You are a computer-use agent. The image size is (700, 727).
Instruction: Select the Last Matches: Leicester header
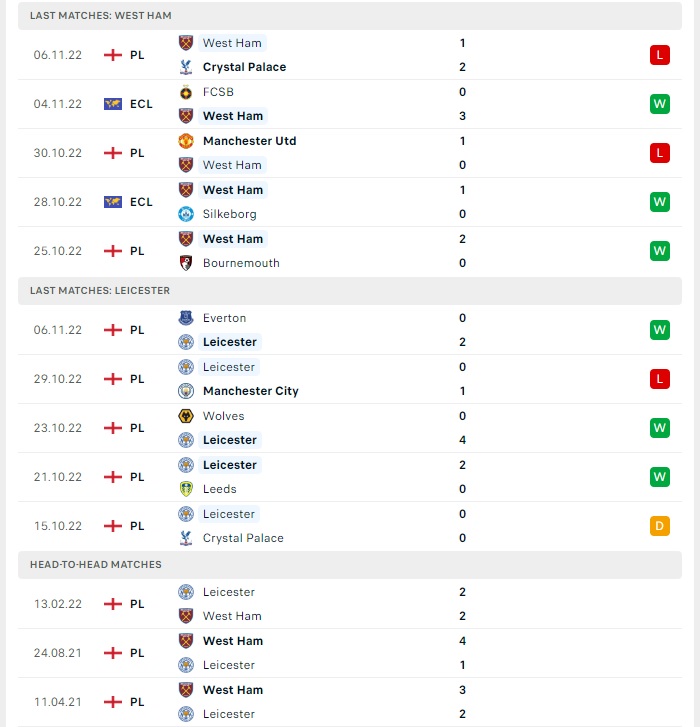coord(350,291)
